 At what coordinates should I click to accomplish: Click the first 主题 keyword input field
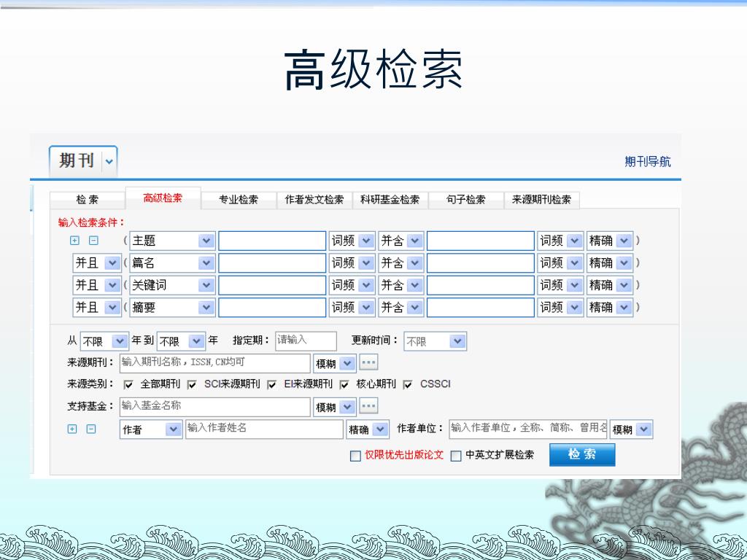272,241
